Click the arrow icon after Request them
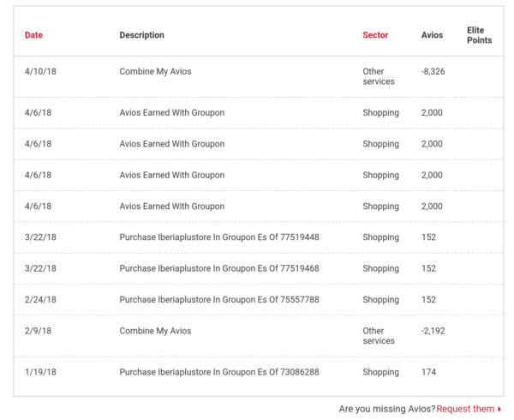The height and width of the screenshot is (420, 514). [499, 409]
